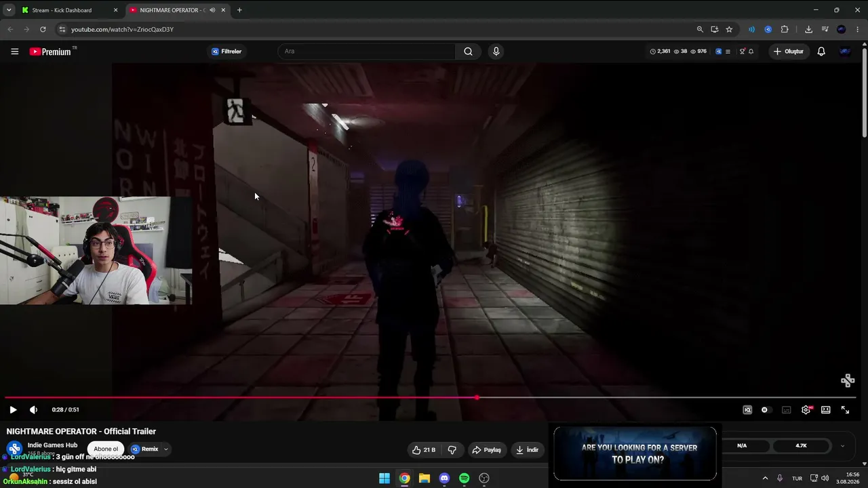Select the NIGHTMARE OPERATOR browser tab
The image size is (868, 488).
(176, 10)
